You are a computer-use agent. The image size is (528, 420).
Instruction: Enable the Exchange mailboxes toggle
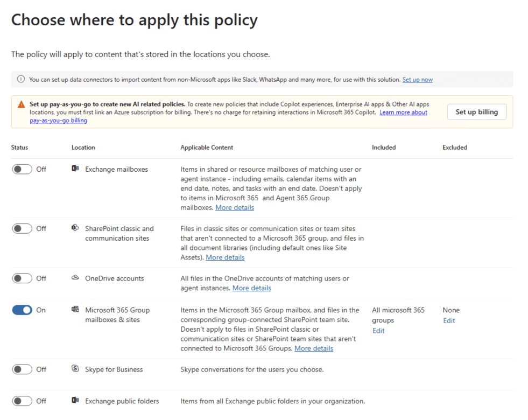click(x=22, y=169)
